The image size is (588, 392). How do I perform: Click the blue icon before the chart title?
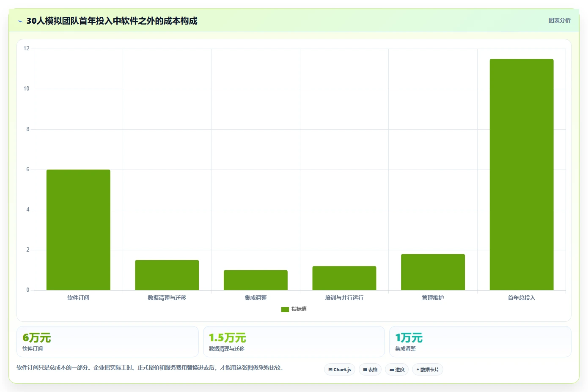click(x=20, y=21)
